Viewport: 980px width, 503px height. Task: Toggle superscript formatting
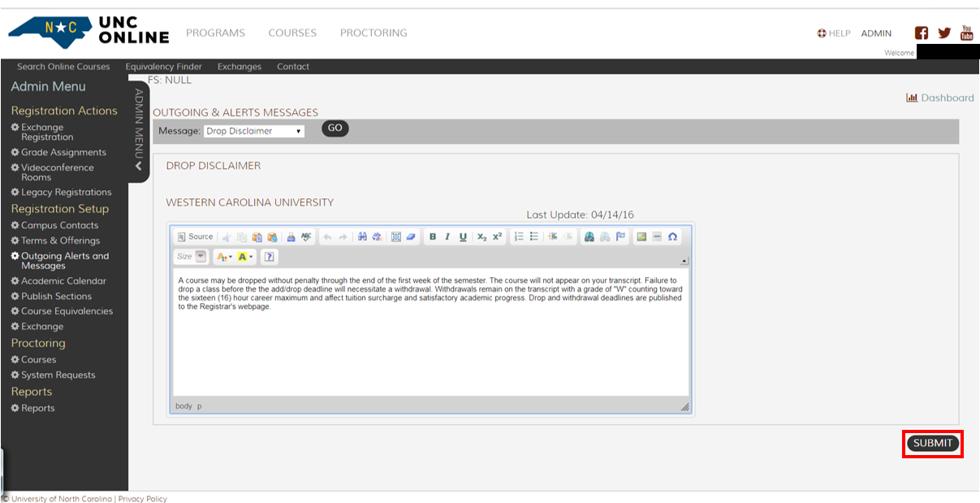(498, 236)
